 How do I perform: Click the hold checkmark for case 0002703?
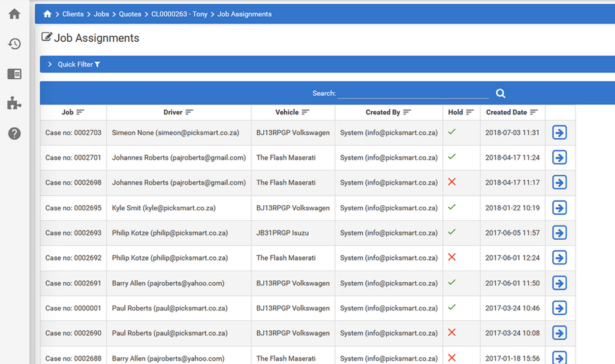(x=452, y=132)
